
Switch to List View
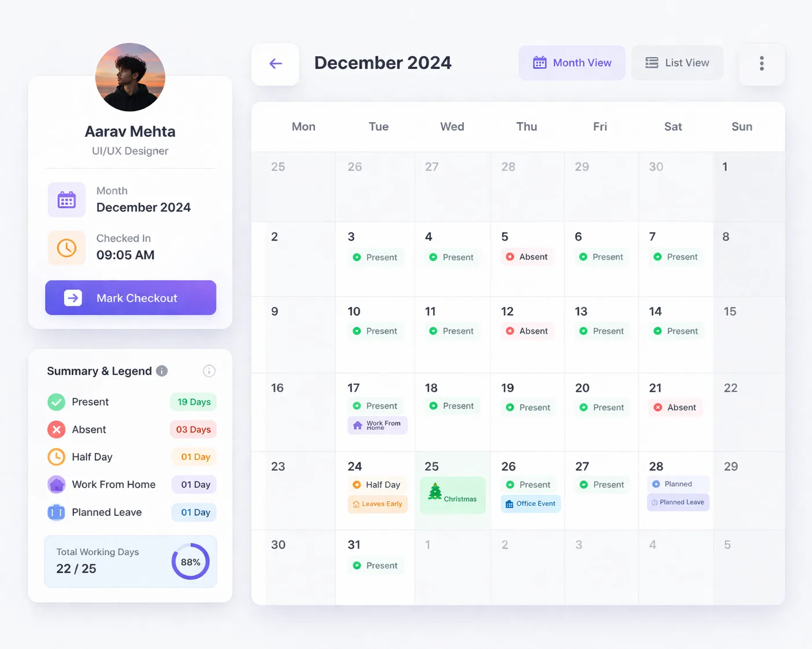pos(677,63)
